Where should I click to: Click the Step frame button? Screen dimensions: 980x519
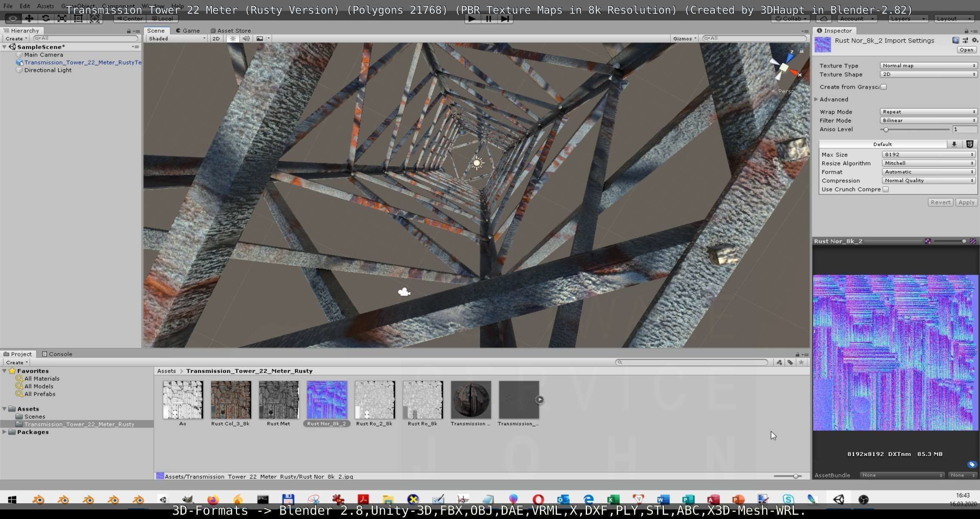point(505,19)
